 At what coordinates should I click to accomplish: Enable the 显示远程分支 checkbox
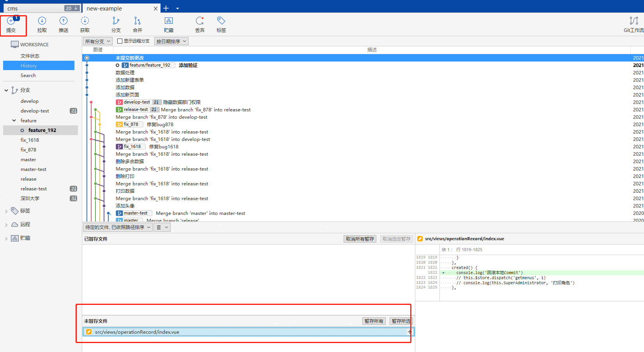(120, 41)
